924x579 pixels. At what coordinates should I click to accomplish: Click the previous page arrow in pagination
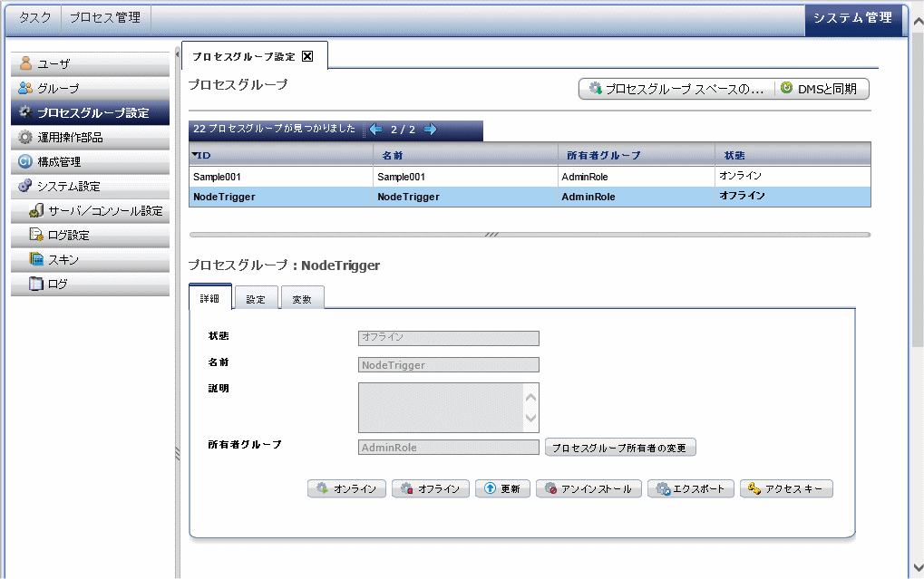click(375, 130)
